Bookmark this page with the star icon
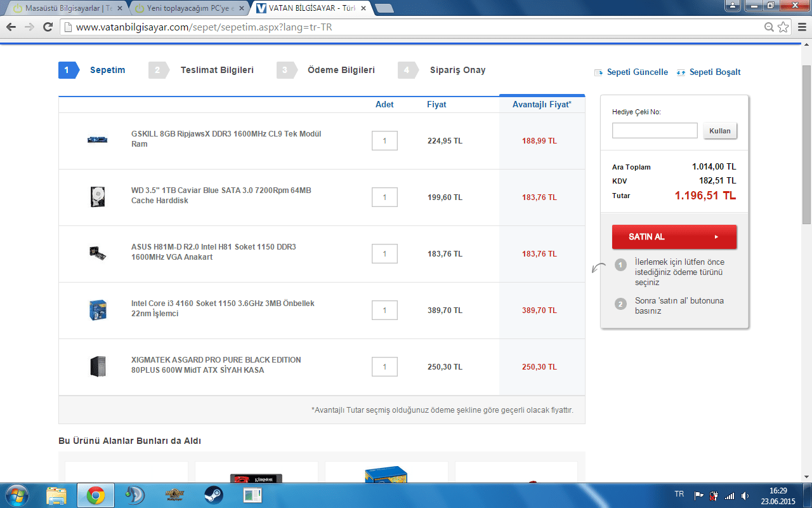Viewport: 812px width, 508px height. [783, 27]
